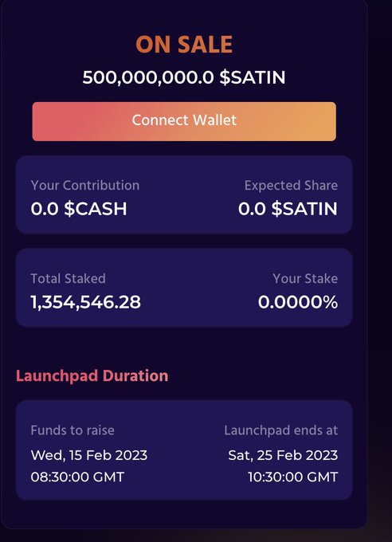Click the contribution and expected share card
This screenshot has height=542, width=392.
pyautogui.click(x=184, y=194)
